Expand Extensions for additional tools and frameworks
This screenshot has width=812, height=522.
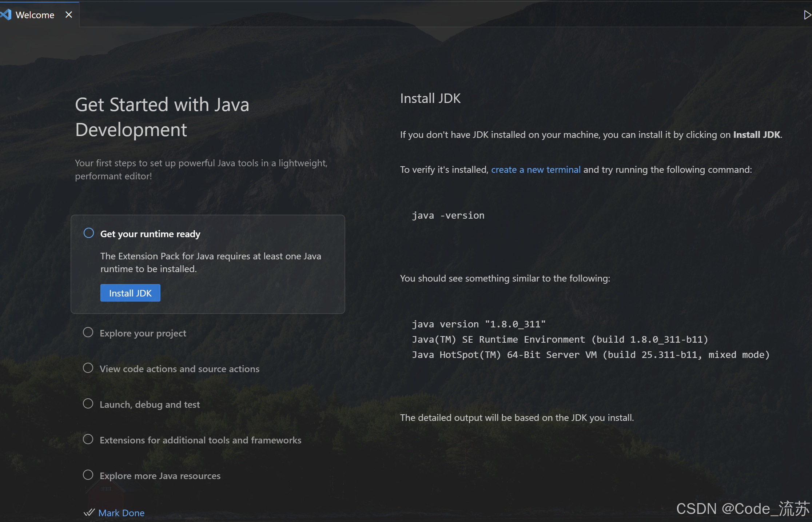[200, 440]
